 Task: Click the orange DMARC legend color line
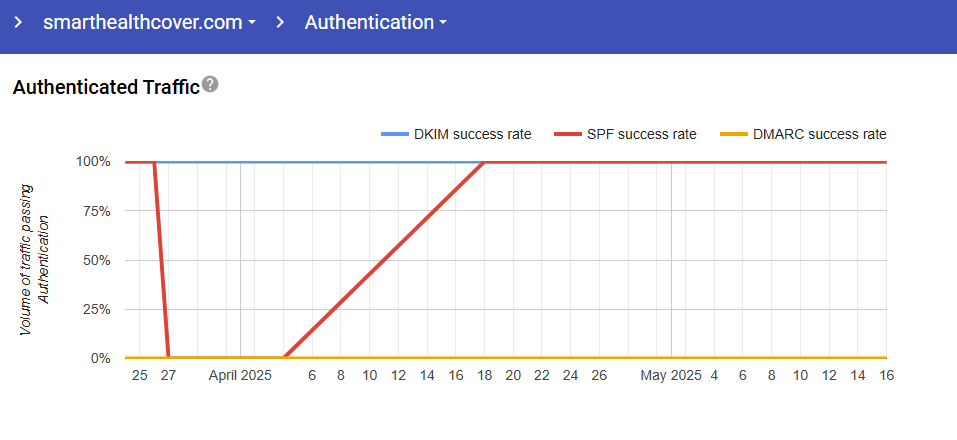[x=734, y=134]
